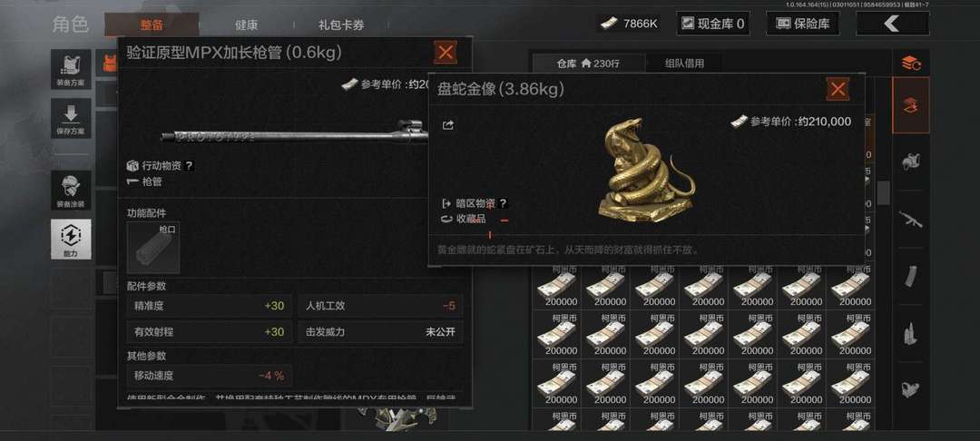
Task: Select the 枪口 muzzle attachment slot
Action: (x=153, y=248)
